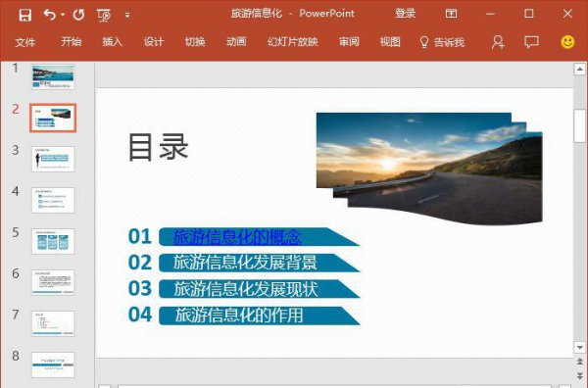
Task: Click the 02 number label
Action: 140,263
